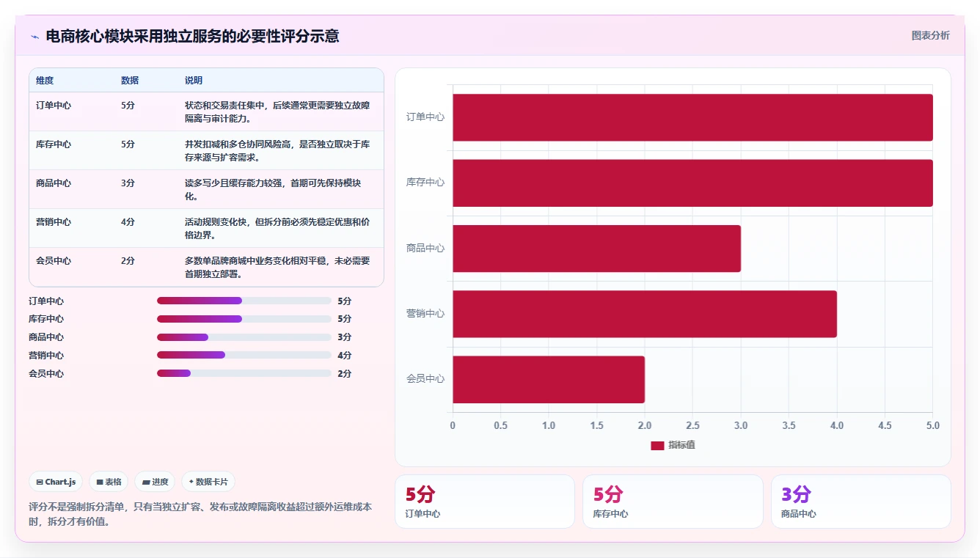
Task: Click the 5分 库存中心 data card
Action: click(x=673, y=502)
